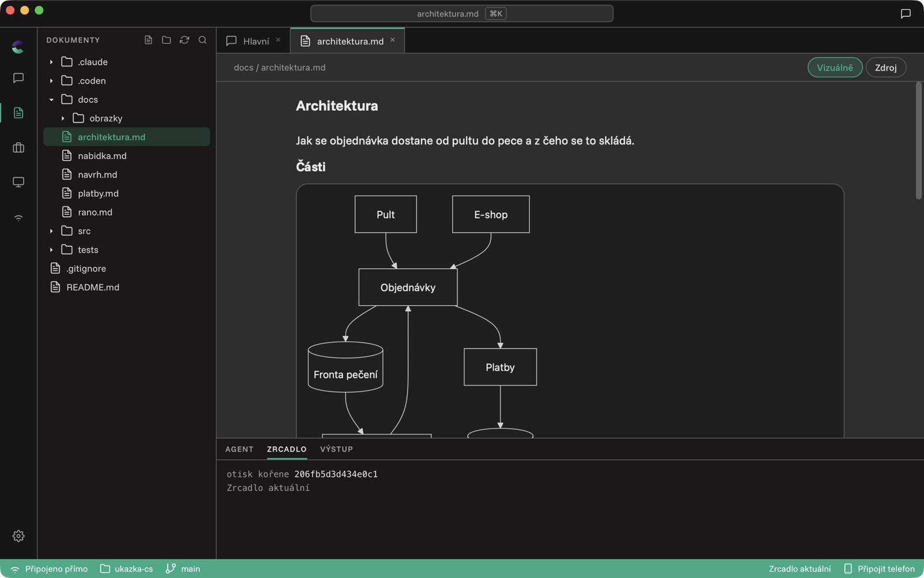Click the app logo icon in sidebar

click(18, 47)
